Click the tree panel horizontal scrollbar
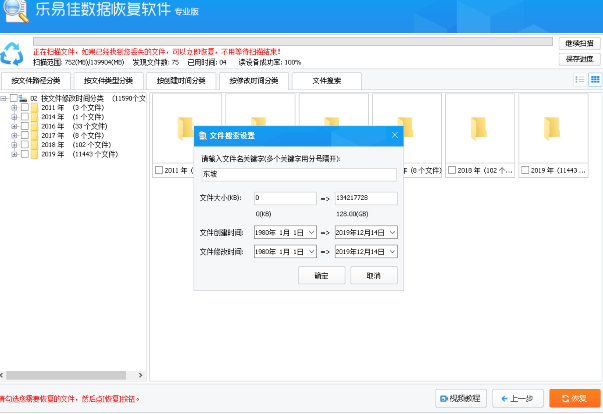The width and height of the screenshot is (603, 414). (66, 375)
